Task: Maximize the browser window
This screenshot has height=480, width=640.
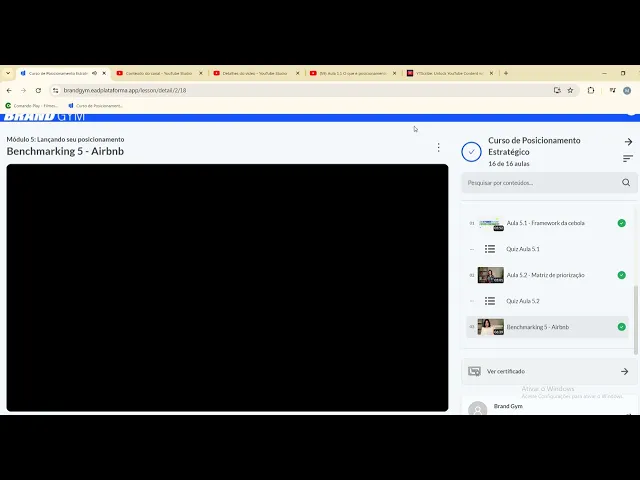Action: click(623, 73)
